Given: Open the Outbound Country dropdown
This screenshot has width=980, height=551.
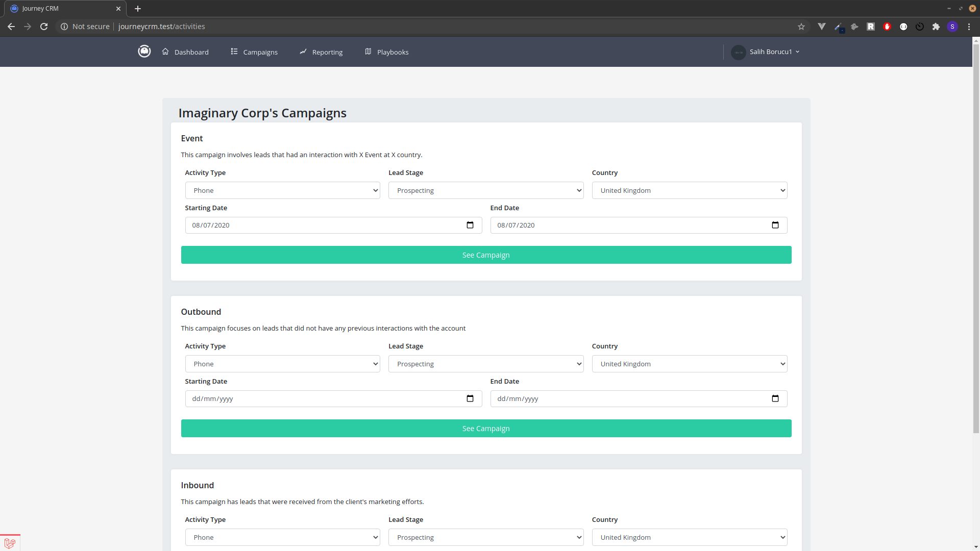Looking at the screenshot, I should tap(690, 364).
